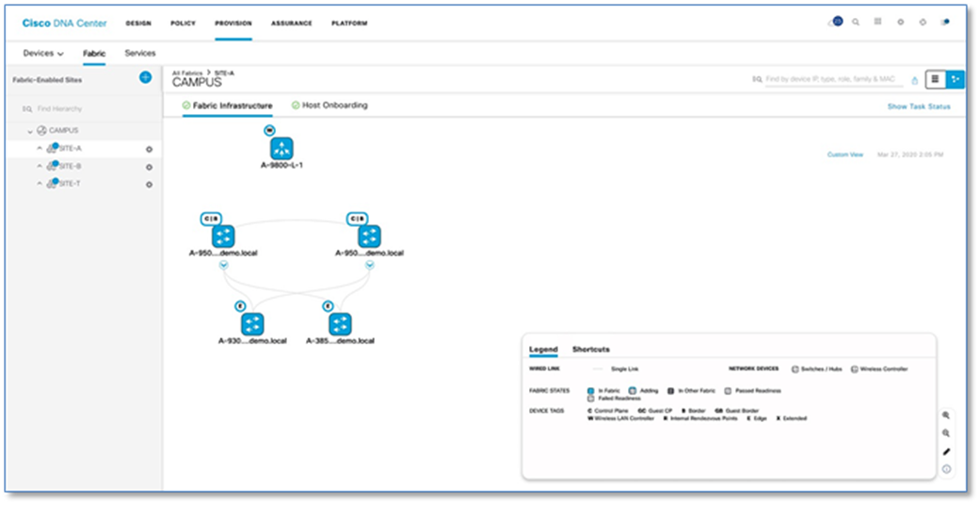Switch to topology view toggle
980x505 pixels.
[x=955, y=79]
